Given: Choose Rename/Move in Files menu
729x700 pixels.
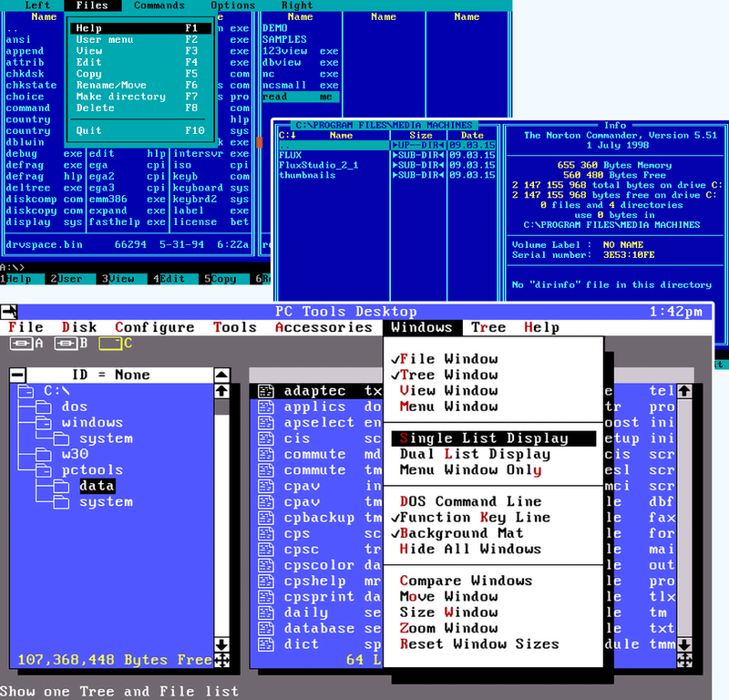Looking at the screenshot, I should coord(109,85).
